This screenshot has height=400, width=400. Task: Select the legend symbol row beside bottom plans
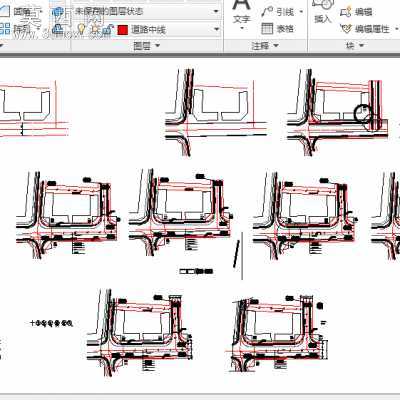(51, 323)
